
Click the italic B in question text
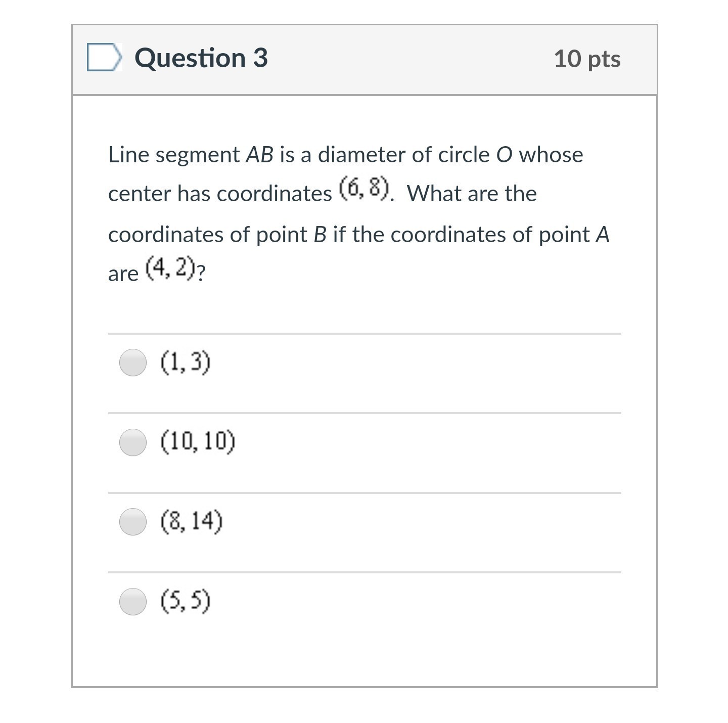[320, 235]
